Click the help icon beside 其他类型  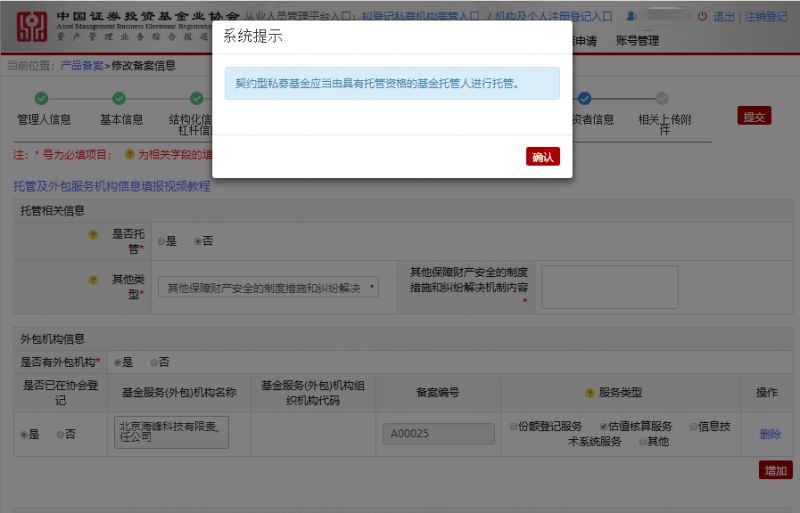(x=93, y=280)
